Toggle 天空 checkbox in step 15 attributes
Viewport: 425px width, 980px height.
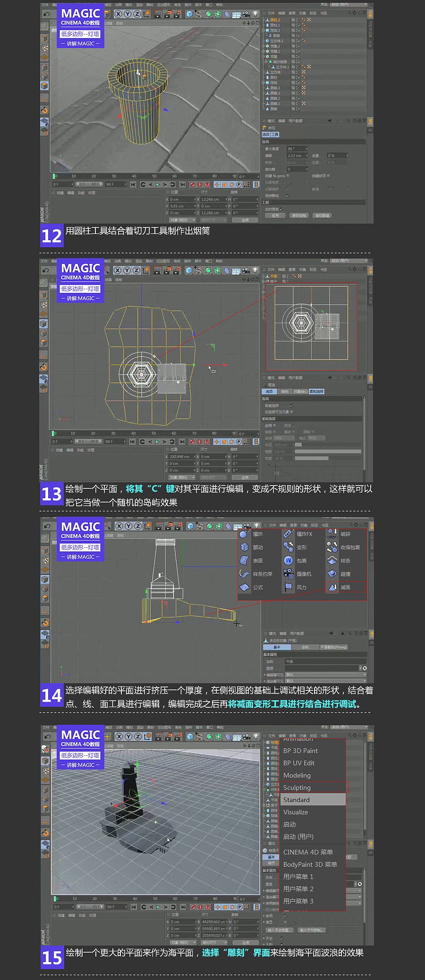pyautogui.click(x=281, y=938)
